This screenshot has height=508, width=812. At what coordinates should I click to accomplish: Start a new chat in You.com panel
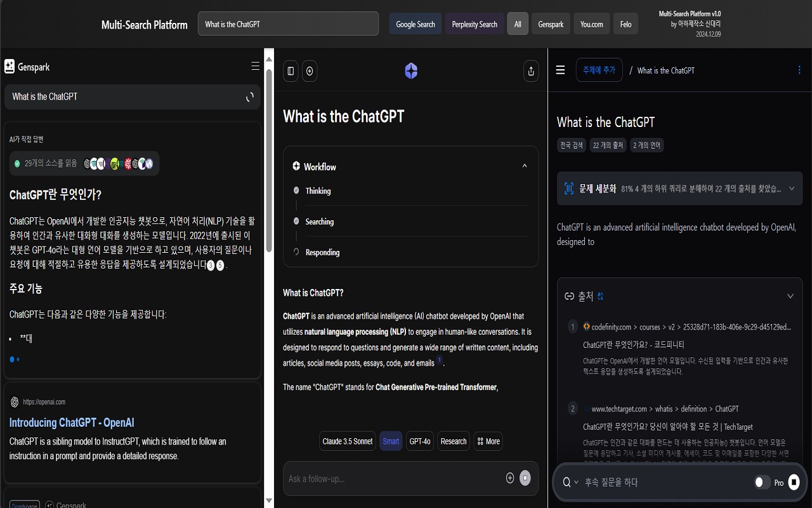coord(310,71)
